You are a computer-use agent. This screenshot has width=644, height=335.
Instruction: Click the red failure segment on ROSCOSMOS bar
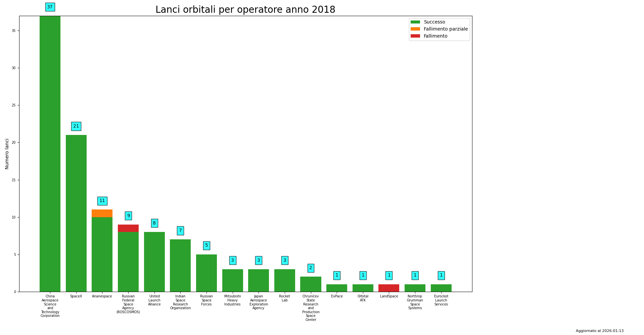coord(128,228)
